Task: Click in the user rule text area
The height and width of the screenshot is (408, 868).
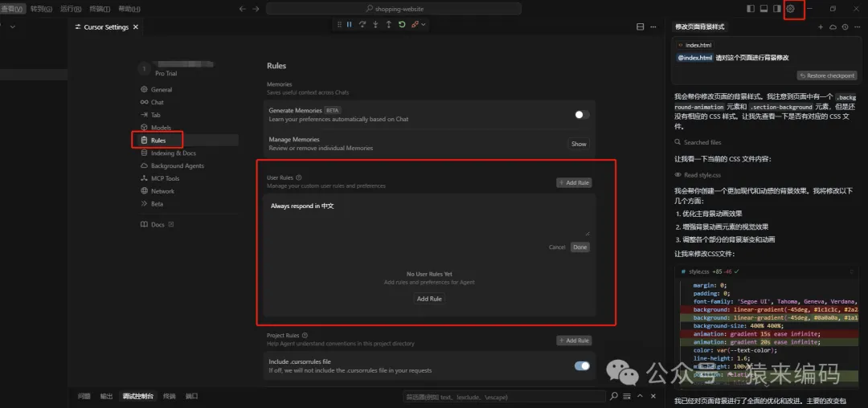Action: [x=429, y=217]
